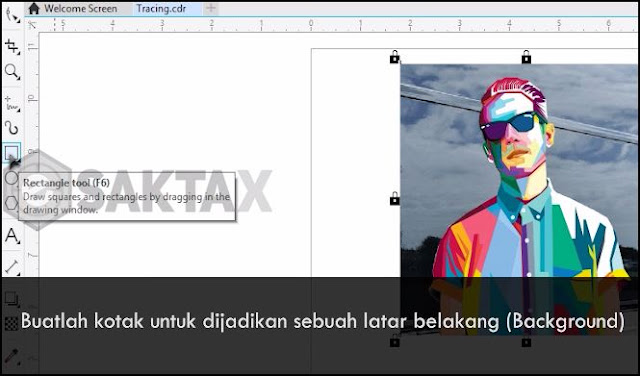Pick the Freehand tool
Screen dimensions: 640x376
click(12, 104)
